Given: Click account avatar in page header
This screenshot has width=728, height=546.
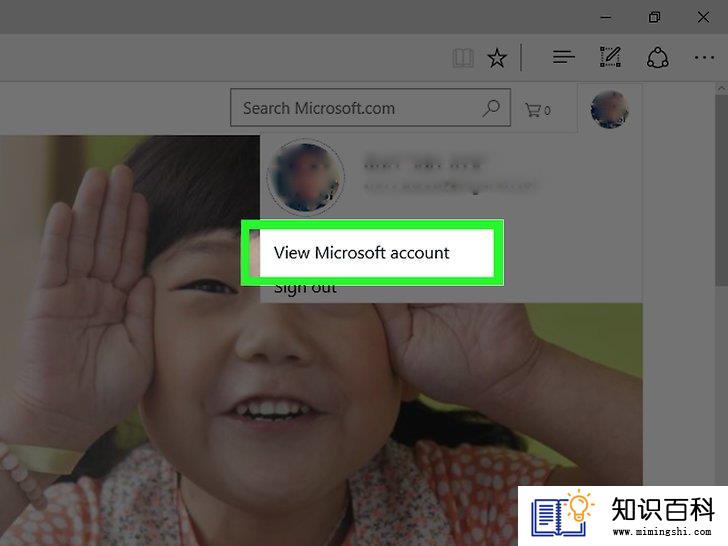Looking at the screenshot, I should [610, 110].
